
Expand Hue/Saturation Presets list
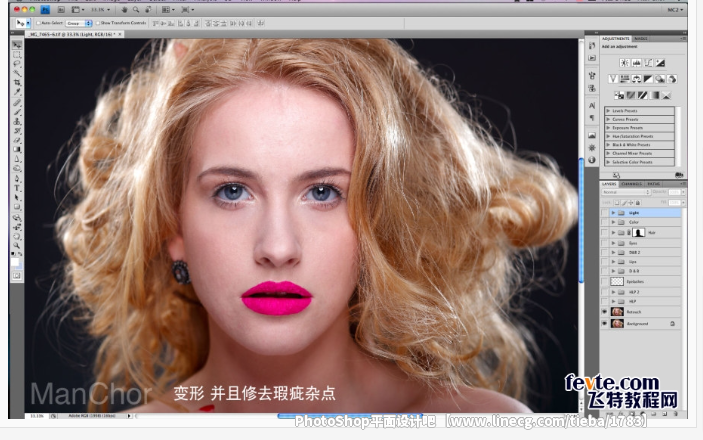(x=608, y=136)
